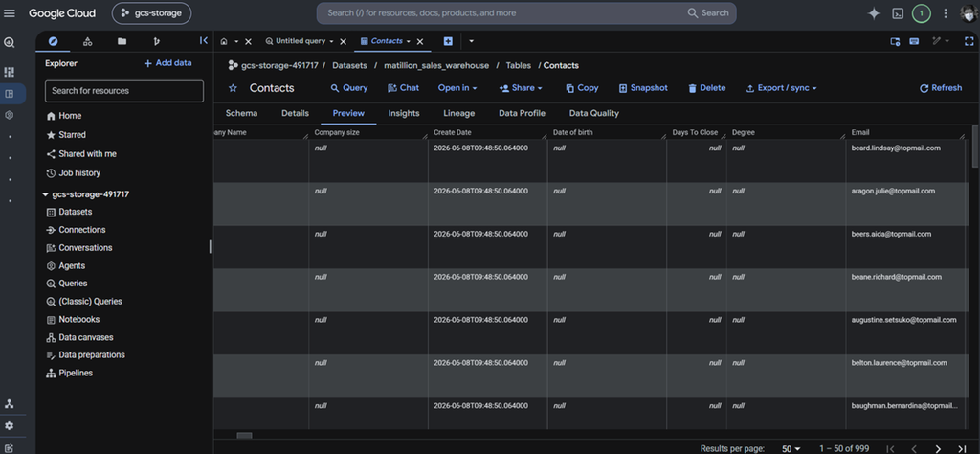Click the Refresh button

coord(941,88)
